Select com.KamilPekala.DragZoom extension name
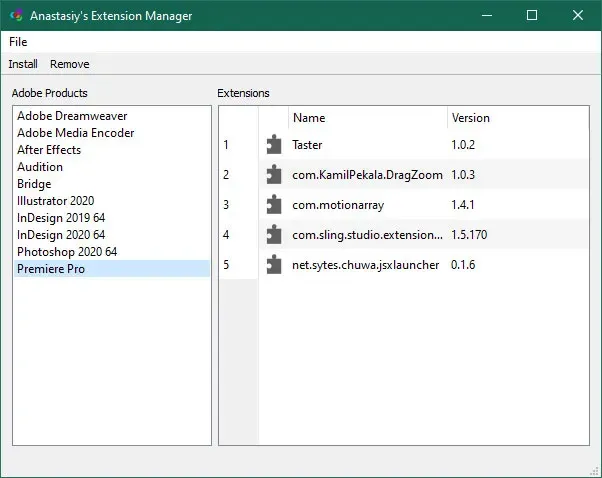 367,175
